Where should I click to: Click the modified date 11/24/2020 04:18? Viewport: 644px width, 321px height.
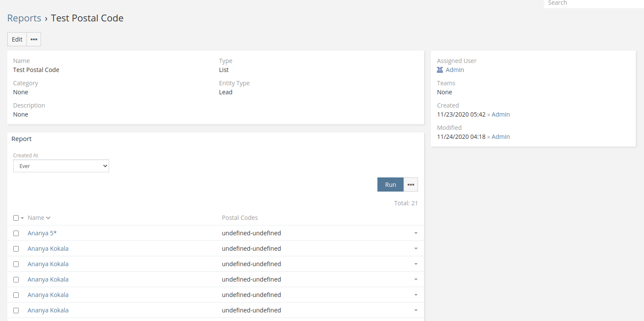coord(461,137)
